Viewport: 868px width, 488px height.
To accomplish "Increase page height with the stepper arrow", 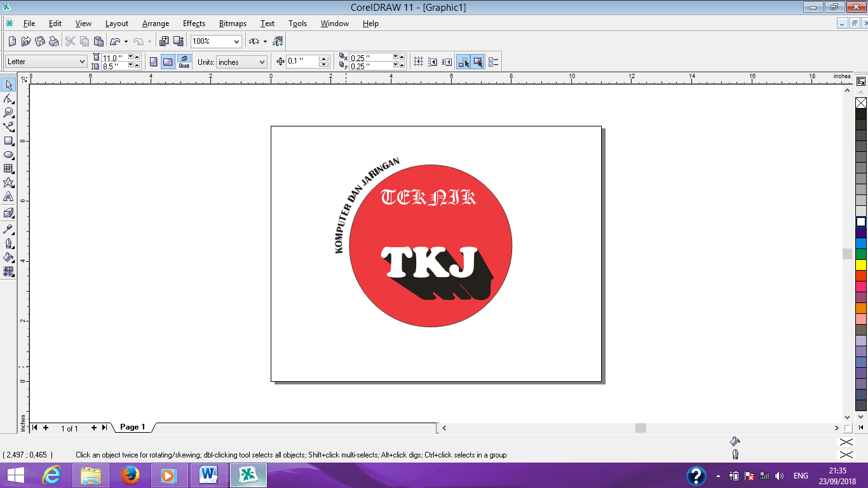I will [136, 65].
